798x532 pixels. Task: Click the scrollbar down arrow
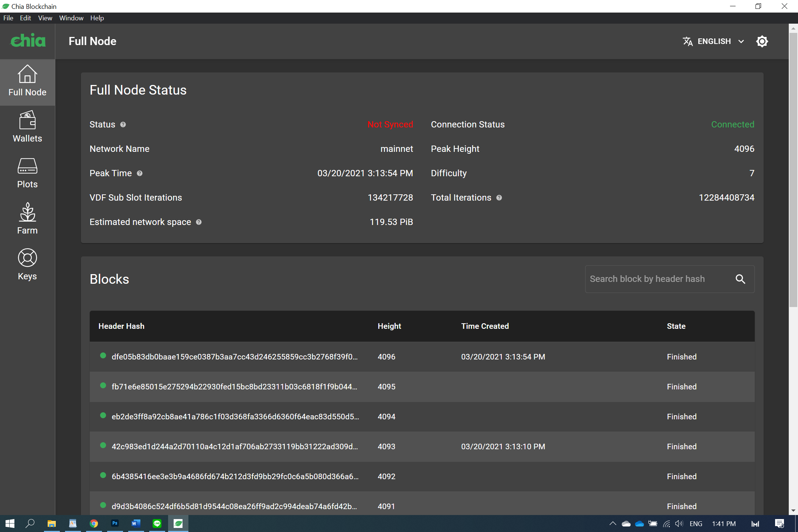(x=793, y=511)
